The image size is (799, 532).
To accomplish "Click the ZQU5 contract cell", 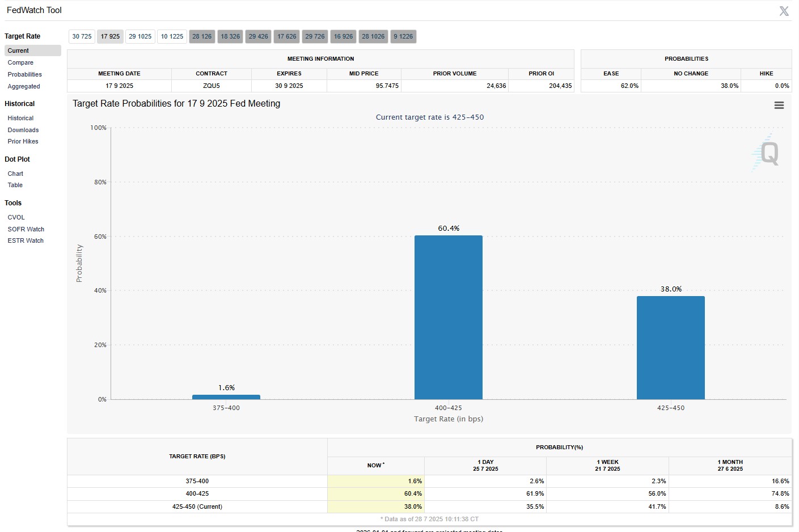I will pyautogui.click(x=212, y=86).
